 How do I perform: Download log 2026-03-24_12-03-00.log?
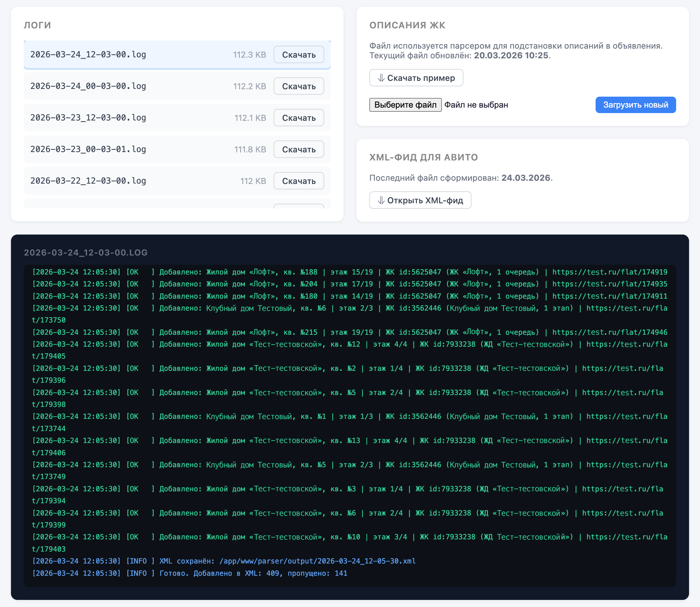click(x=298, y=54)
